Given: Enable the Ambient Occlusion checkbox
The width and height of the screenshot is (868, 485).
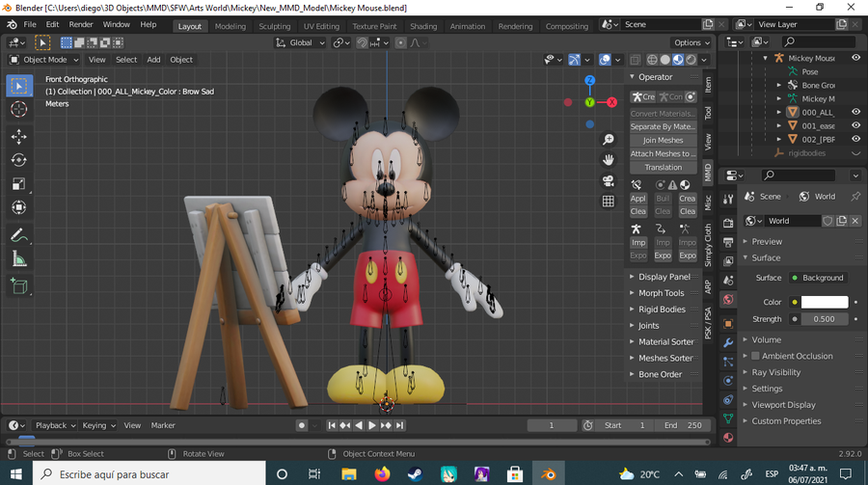Looking at the screenshot, I should pyautogui.click(x=755, y=356).
